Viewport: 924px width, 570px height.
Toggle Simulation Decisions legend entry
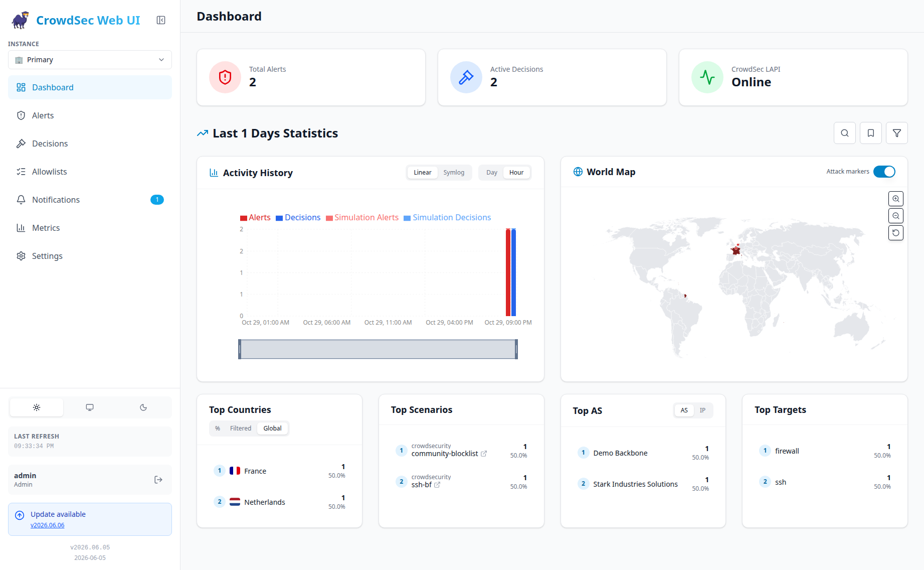pos(447,217)
